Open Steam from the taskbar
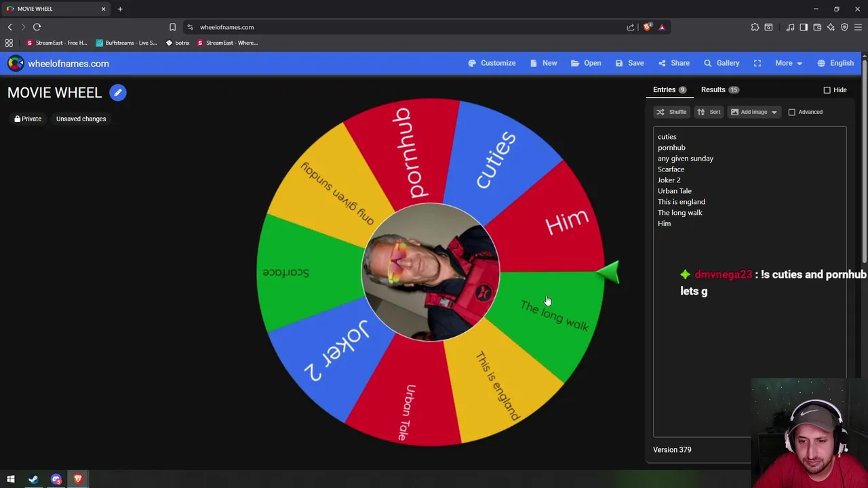This screenshot has width=868, height=488. point(33,479)
